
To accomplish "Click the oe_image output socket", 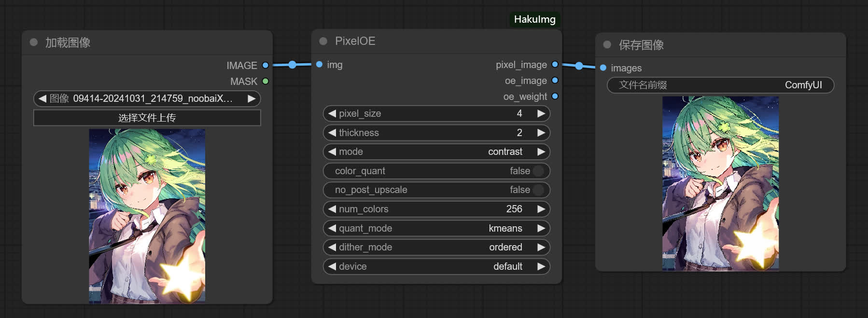I will point(555,80).
